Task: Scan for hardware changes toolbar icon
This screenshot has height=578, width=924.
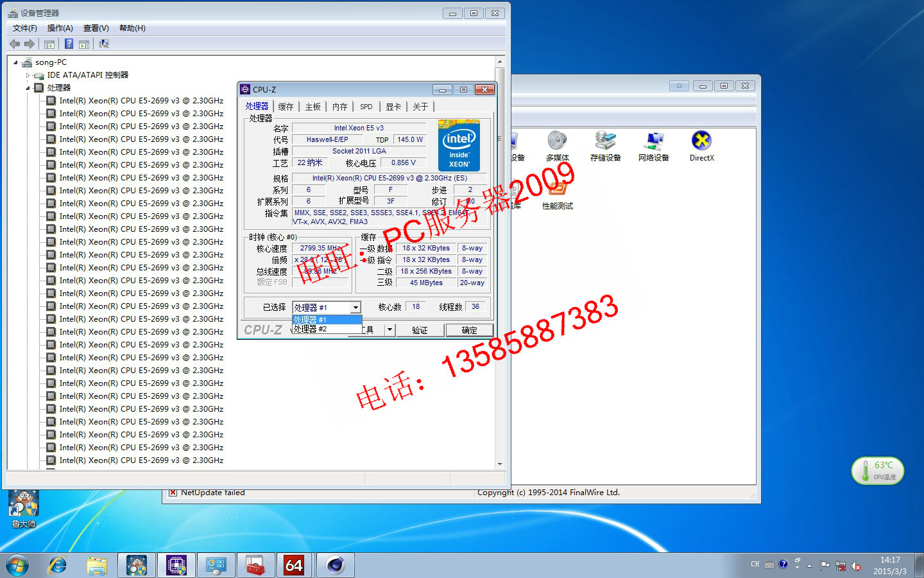Action: pos(104,44)
